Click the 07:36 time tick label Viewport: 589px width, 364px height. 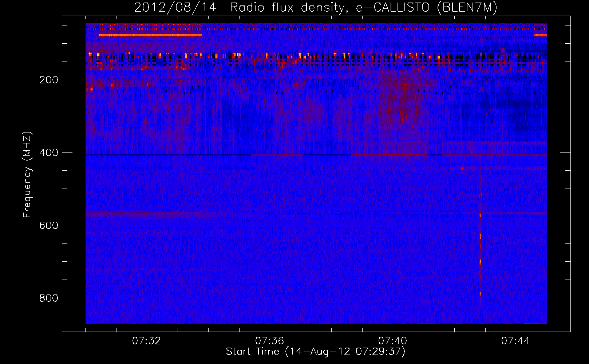point(269,341)
